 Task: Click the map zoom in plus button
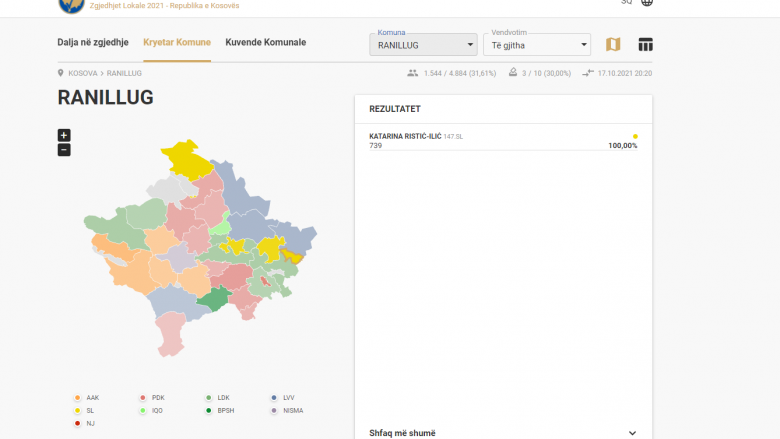point(64,135)
